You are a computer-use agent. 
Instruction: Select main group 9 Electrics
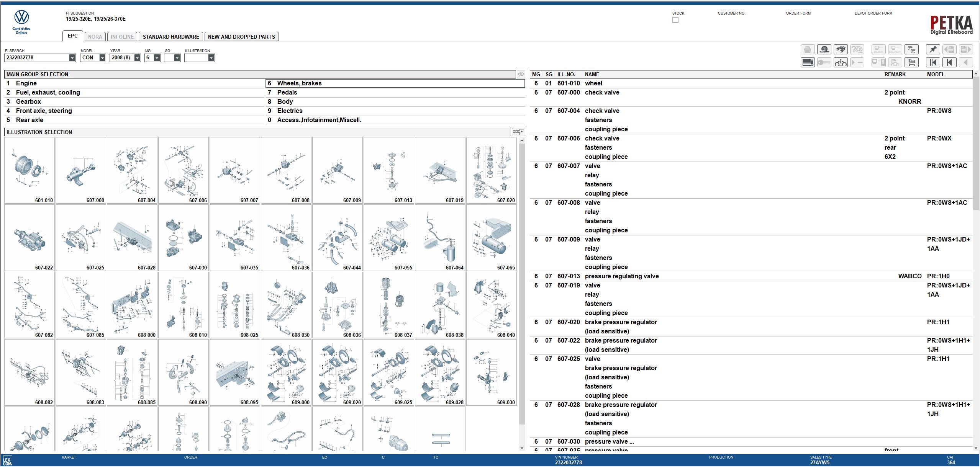395,111
